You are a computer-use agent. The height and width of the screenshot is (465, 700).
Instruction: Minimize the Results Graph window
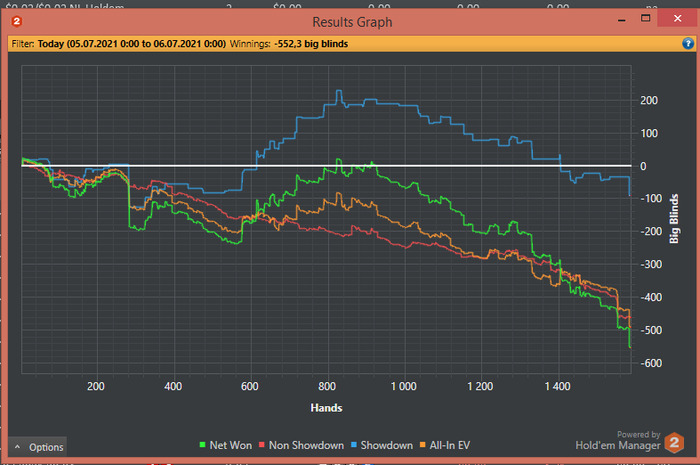(621, 19)
